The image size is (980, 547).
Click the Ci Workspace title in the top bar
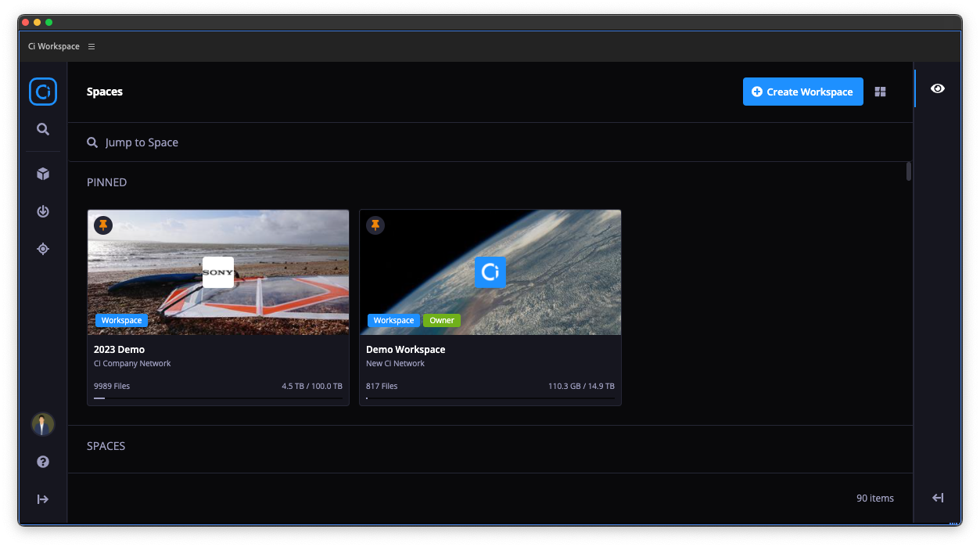coord(52,46)
